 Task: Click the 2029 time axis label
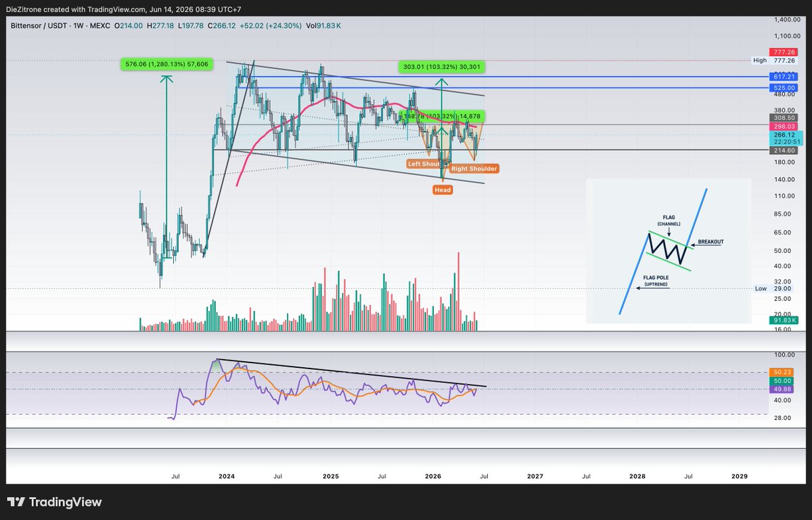740,476
